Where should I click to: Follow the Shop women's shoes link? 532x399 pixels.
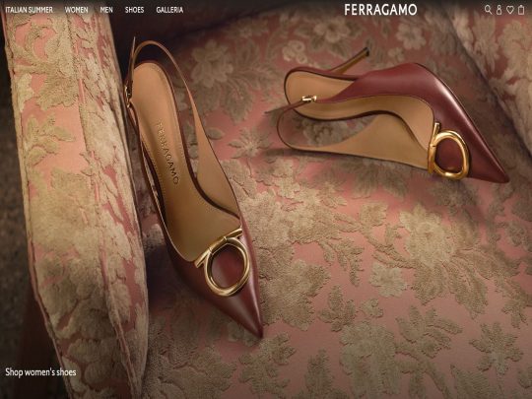pyautogui.click(x=40, y=372)
